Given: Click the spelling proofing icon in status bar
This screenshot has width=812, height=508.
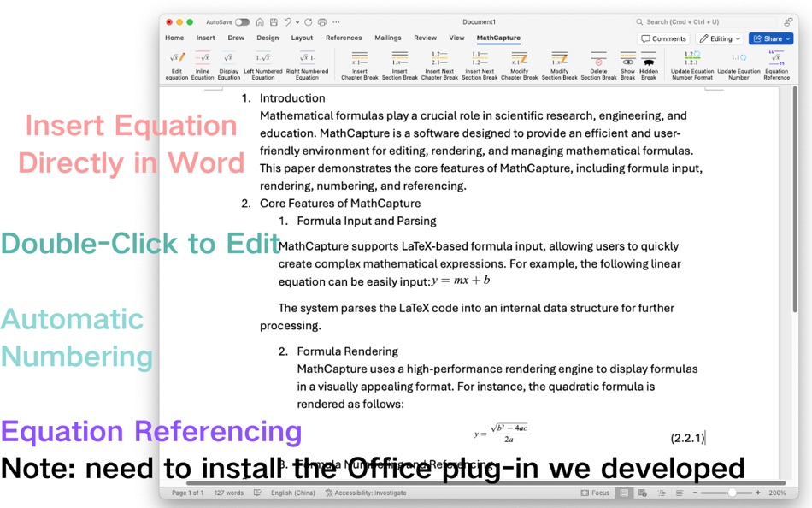Looking at the screenshot, I should coord(257,493).
